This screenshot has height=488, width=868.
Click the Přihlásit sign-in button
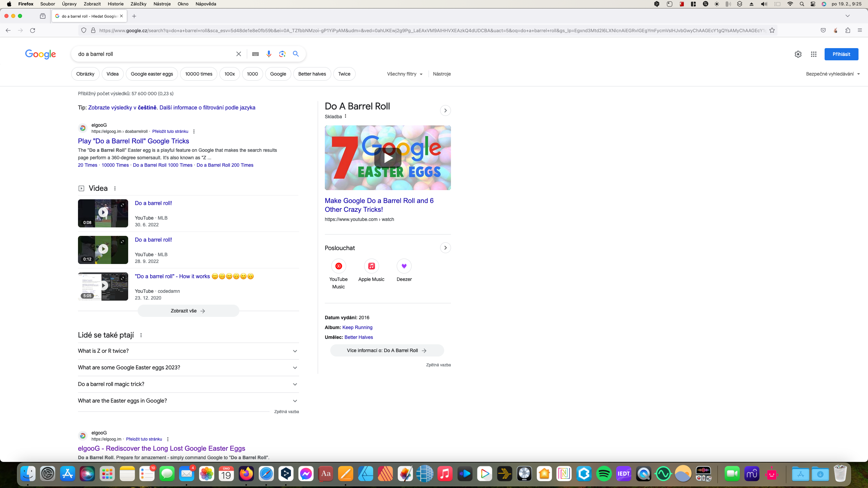point(841,54)
